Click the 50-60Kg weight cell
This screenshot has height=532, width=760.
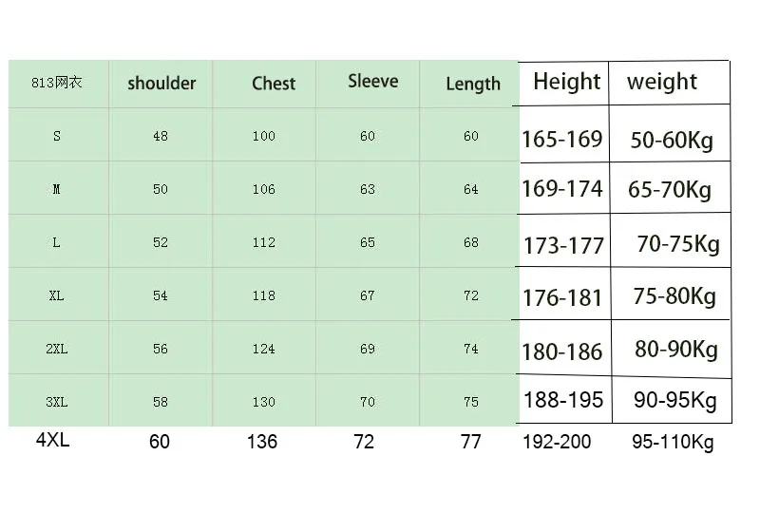672,142
